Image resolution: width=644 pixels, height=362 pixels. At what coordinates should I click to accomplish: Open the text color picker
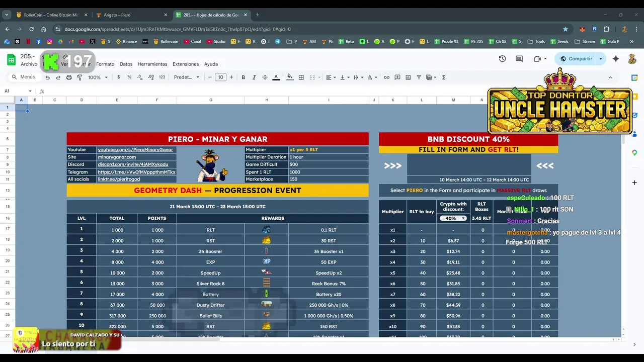coord(276,77)
